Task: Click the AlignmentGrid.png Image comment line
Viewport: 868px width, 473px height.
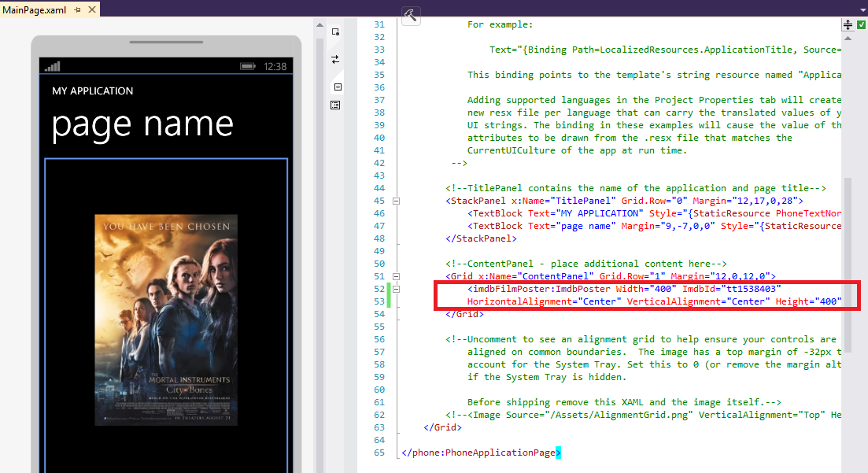Action: coord(643,415)
